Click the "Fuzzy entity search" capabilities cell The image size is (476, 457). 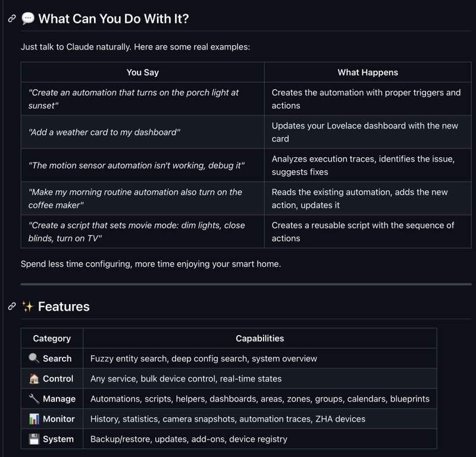203,358
